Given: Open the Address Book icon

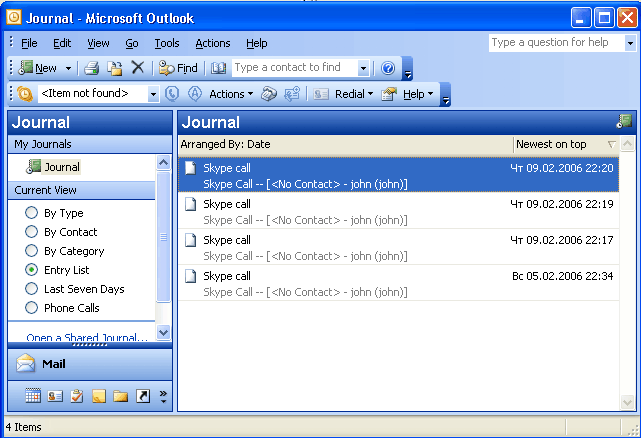Looking at the screenshot, I should tap(218, 68).
